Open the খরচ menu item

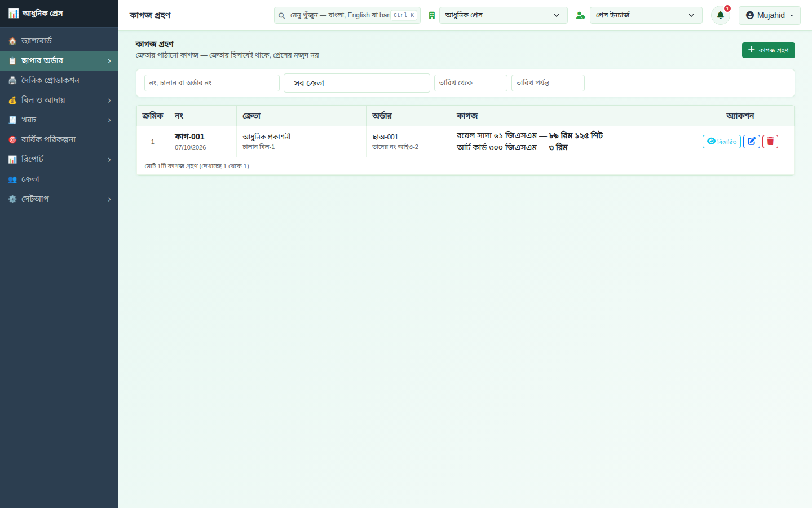click(x=59, y=120)
